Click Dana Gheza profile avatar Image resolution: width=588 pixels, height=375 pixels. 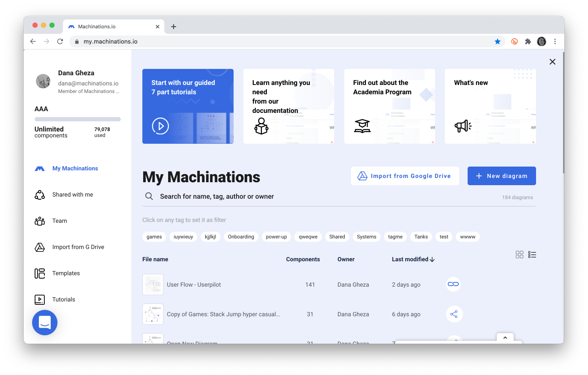(43, 81)
